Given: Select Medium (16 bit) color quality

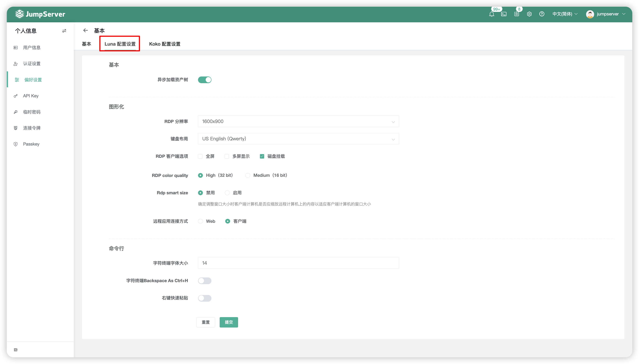Looking at the screenshot, I should 247,175.
